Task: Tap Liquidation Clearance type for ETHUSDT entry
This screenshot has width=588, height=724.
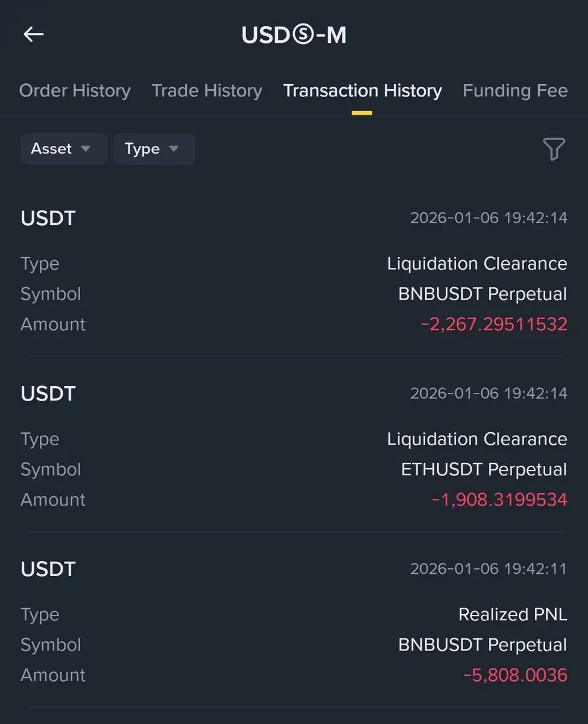Action: (476, 439)
